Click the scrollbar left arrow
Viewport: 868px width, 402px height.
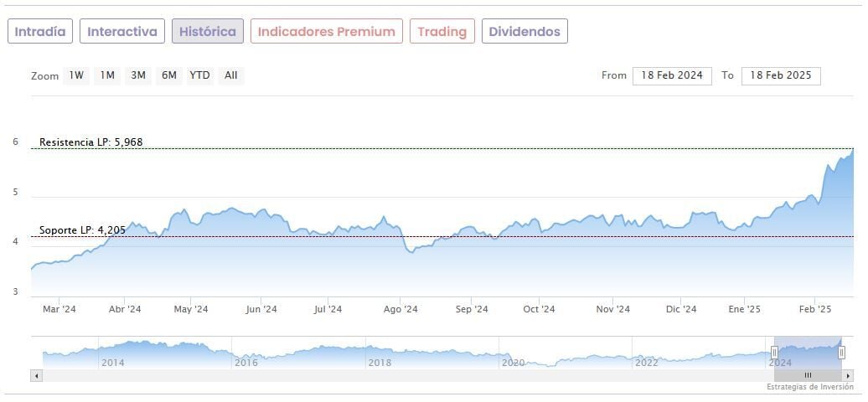click(x=36, y=376)
